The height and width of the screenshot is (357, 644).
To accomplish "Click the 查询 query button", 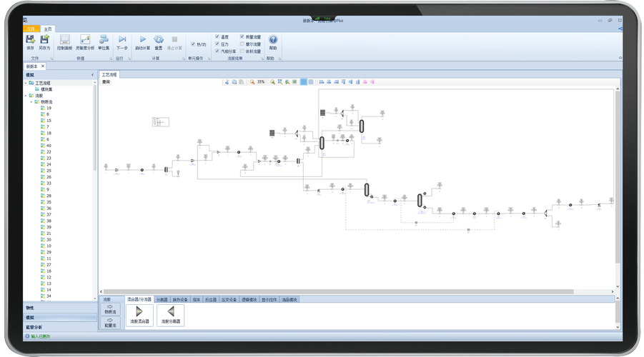I will (106, 82).
